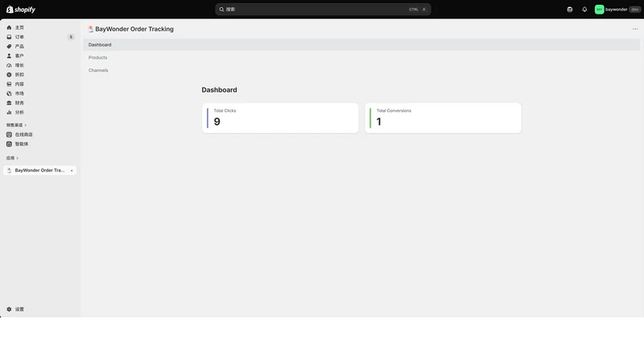644x362 pixels.
Task: Open Products (产品) tag icon in sidebar
Action: [x=9, y=47]
